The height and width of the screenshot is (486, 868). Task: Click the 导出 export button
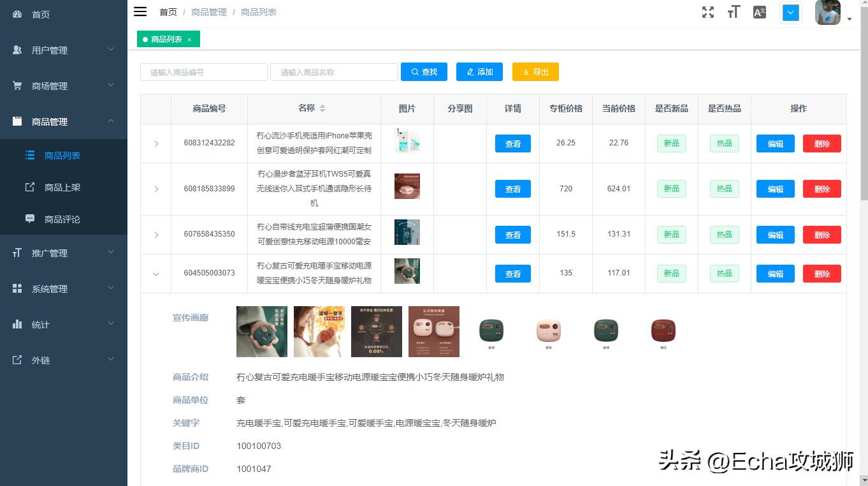535,71
